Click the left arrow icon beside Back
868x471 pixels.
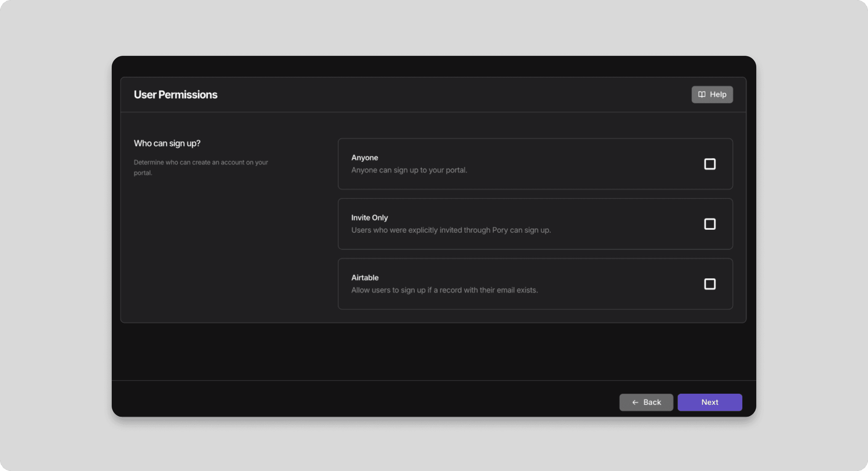click(x=635, y=402)
